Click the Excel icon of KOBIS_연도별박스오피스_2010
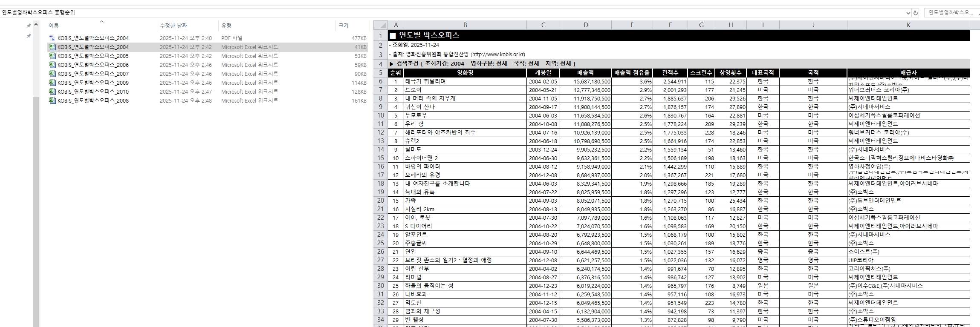The width and height of the screenshot is (980, 327). [x=52, y=92]
